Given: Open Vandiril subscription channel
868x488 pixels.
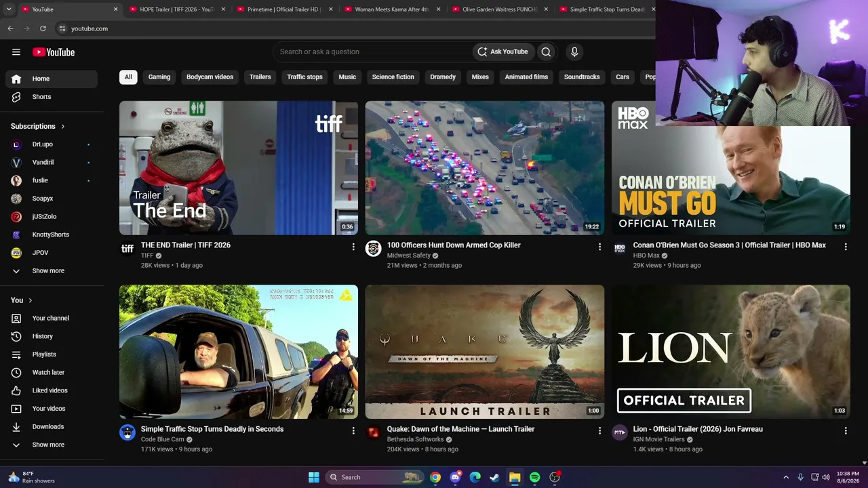Looking at the screenshot, I should point(52,163).
